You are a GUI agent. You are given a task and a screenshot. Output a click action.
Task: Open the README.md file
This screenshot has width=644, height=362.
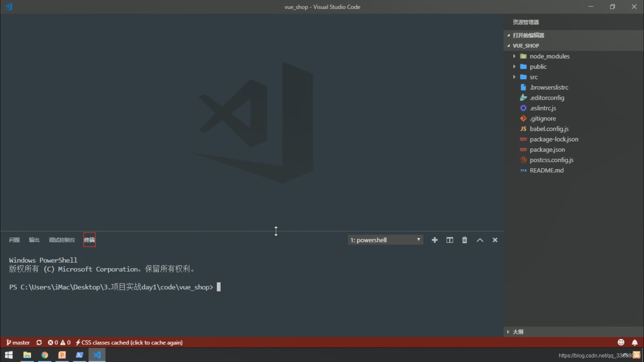(x=546, y=171)
